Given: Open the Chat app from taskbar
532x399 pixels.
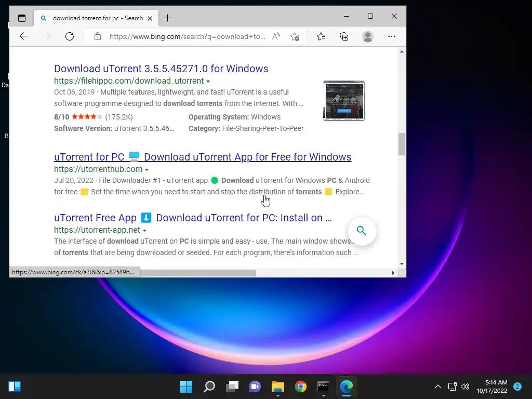Looking at the screenshot, I should [255, 387].
